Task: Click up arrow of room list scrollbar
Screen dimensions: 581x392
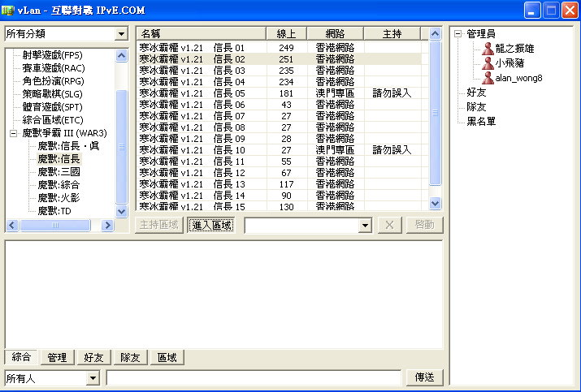Action: 435,34
